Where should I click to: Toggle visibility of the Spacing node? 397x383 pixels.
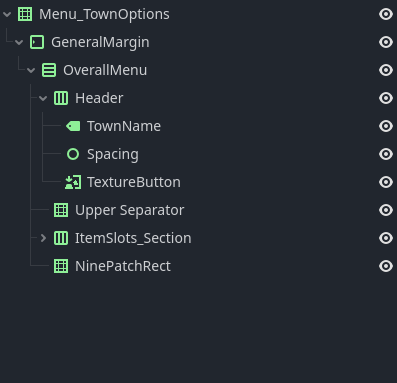pyautogui.click(x=386, y=154)
